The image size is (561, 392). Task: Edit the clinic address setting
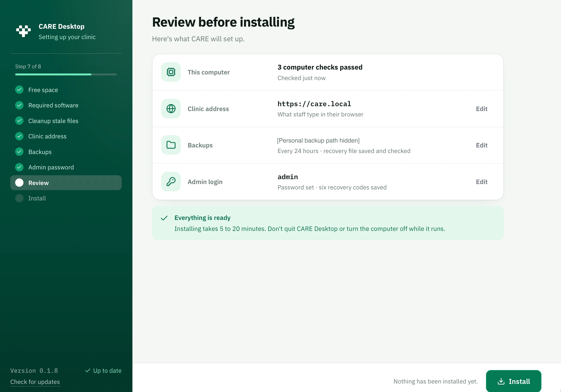pyautogui.click(x=482, y=109)
